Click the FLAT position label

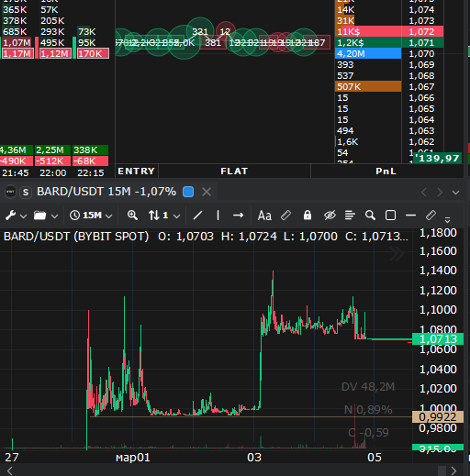pos(234,171)
